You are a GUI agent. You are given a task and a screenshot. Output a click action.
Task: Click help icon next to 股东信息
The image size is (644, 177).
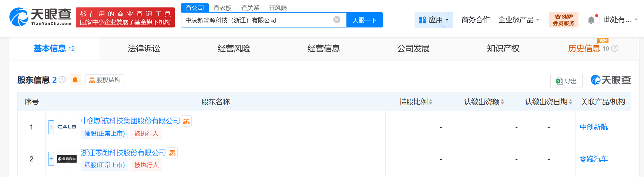[x=63, y=80]
